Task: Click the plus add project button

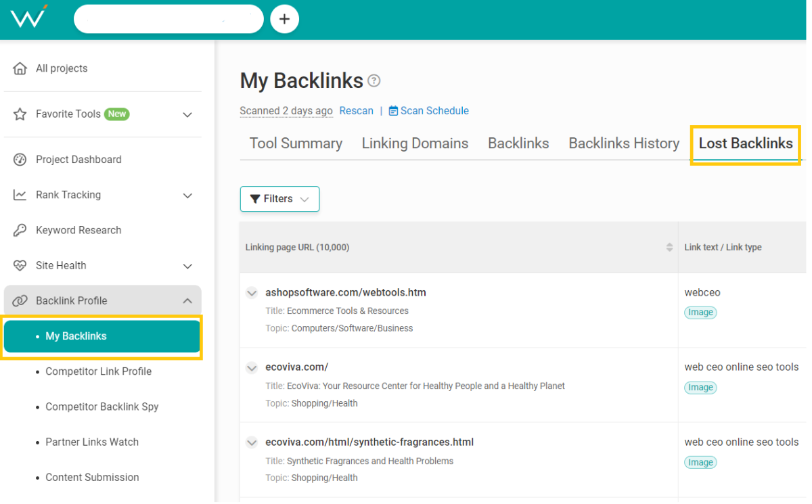Action: (x=284, y=19)
